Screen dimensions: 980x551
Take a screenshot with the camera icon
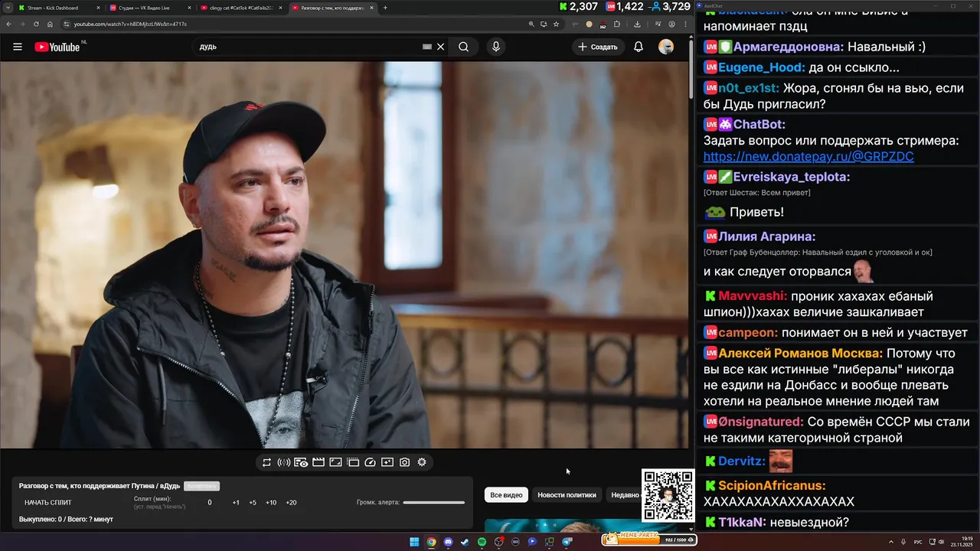[404, 462]
